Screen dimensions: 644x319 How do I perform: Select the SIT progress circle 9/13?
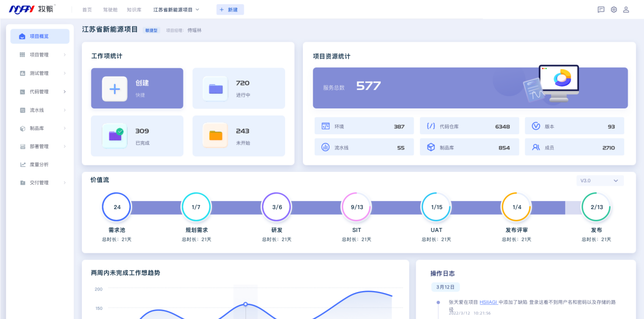(356, 207)
